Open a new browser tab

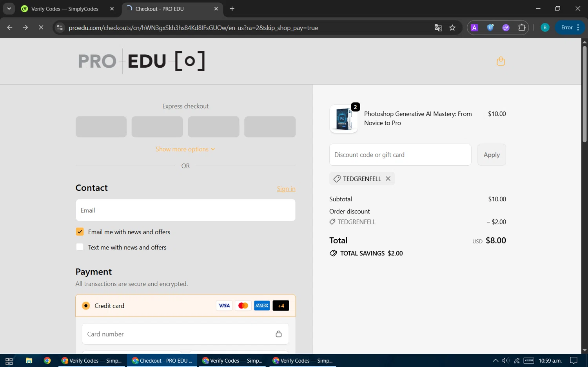click(x=232, y=9)
